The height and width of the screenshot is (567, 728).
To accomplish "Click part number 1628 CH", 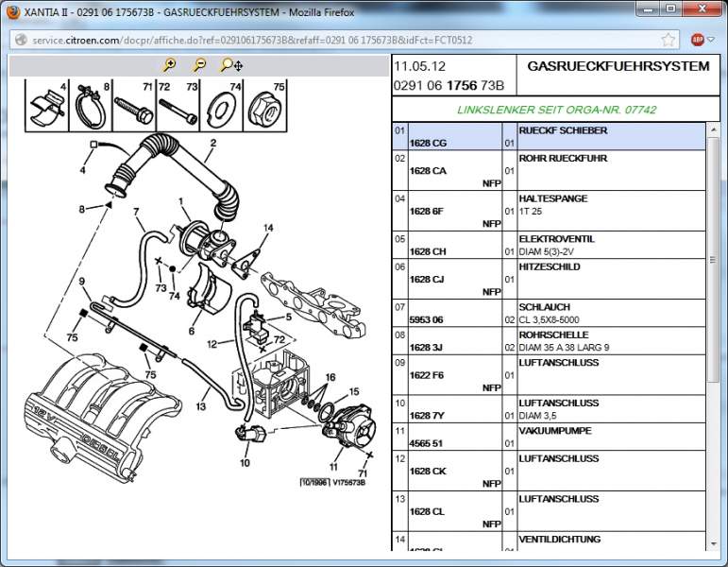I will [x=428, y=251].
